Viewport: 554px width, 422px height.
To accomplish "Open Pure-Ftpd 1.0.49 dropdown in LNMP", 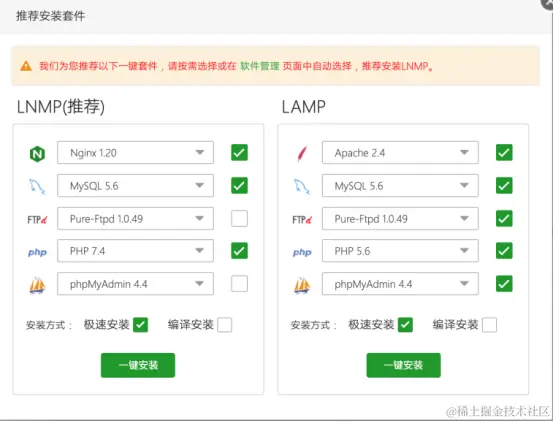I will click(135, 218).
